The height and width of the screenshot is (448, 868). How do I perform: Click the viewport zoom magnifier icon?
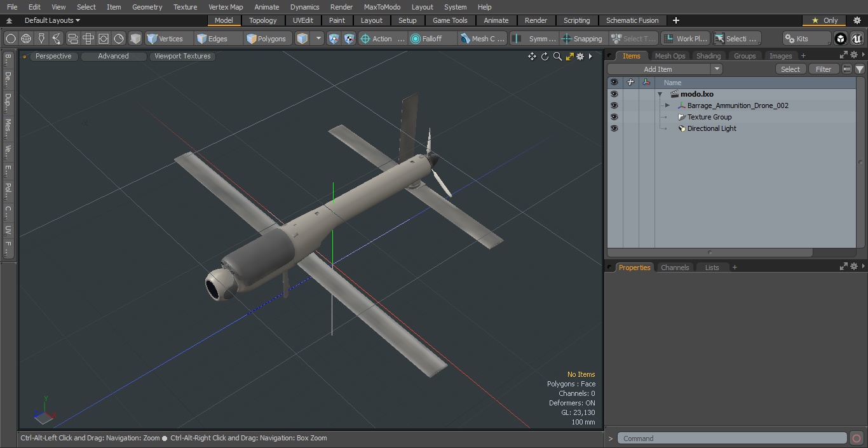click(557, 57)
